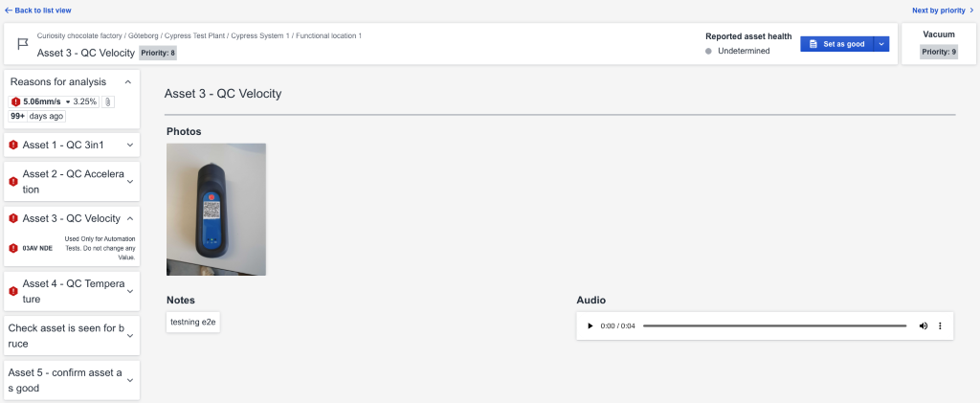Collapse the Reasons for analysis panel
This screenshot has height=403, width=980.
(128, 82)
